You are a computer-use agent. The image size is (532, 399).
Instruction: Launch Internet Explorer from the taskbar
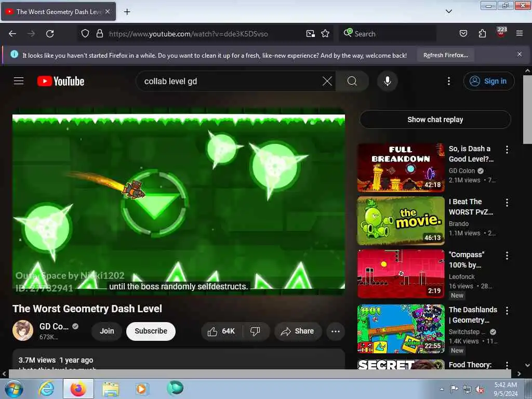click(x=46, y=389)
